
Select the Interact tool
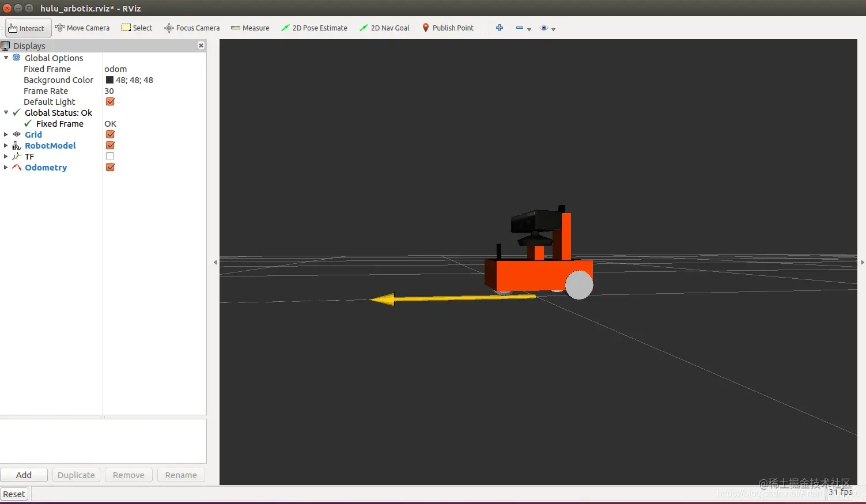[x=28, y=28]
